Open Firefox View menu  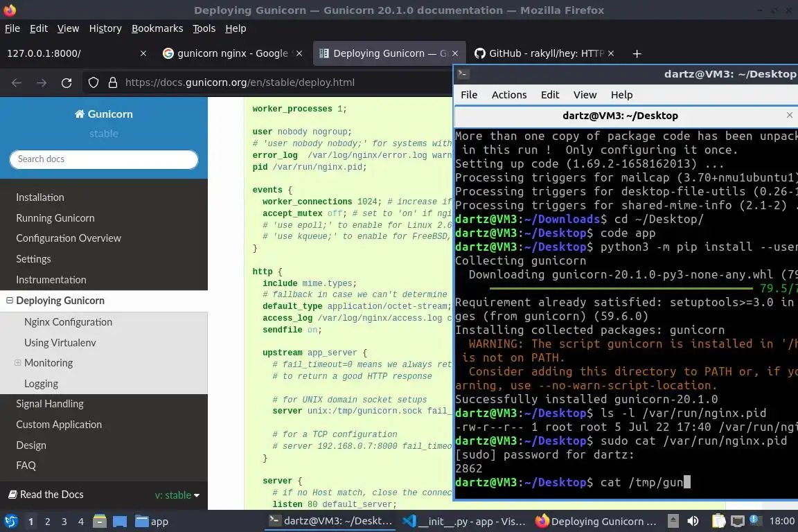68,28
